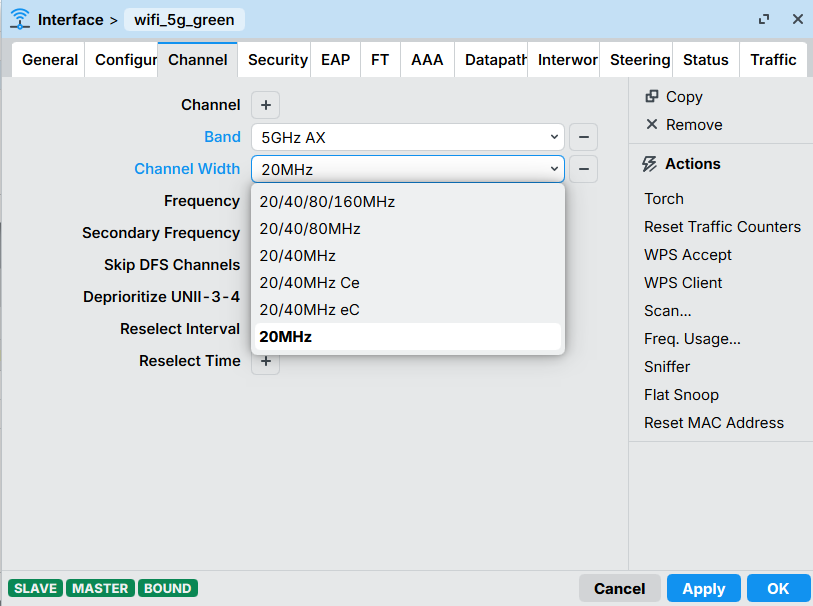This screenshot has height=606, width=813.
Task: Choose the 20/40MHz Ce option
Action: click(408, 283)
